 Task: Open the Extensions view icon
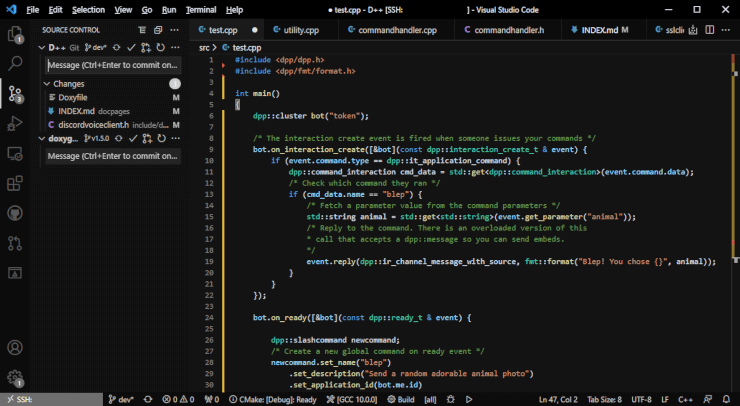click(15, 183)
